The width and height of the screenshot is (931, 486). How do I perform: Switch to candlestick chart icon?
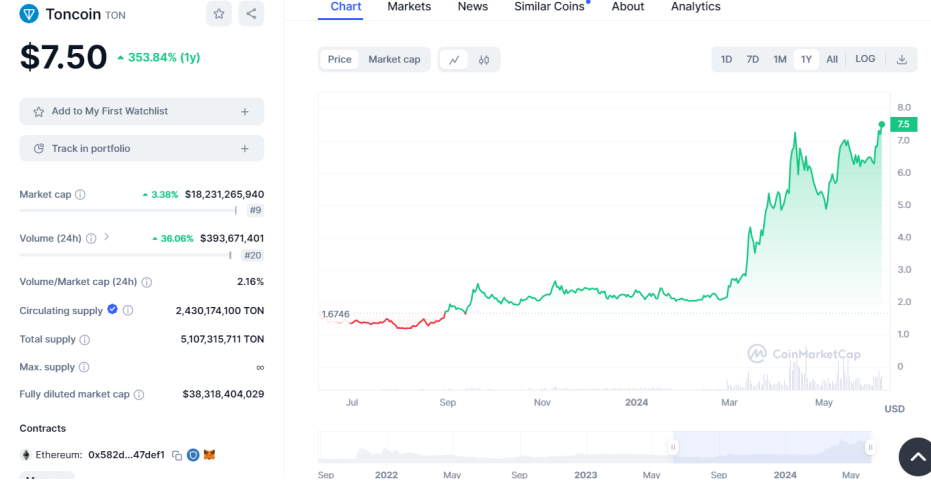pos(484,59)
